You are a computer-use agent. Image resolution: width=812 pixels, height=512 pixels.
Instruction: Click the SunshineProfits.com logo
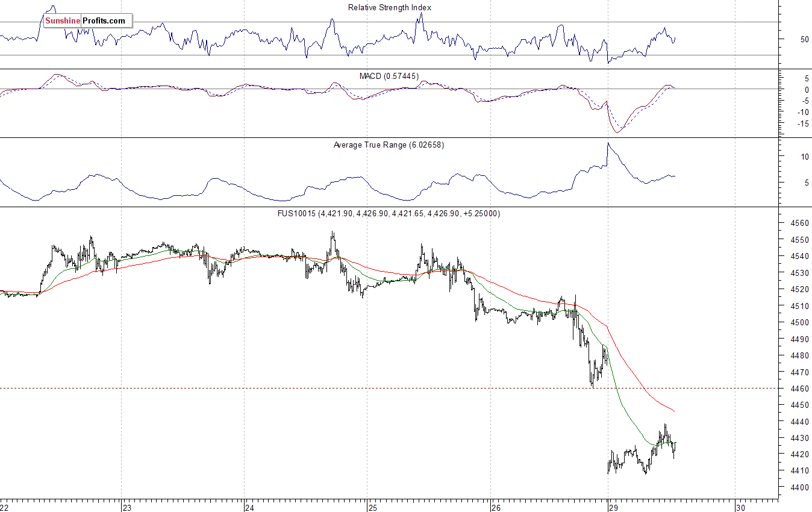pyautogui.click(x=88, y=21)
